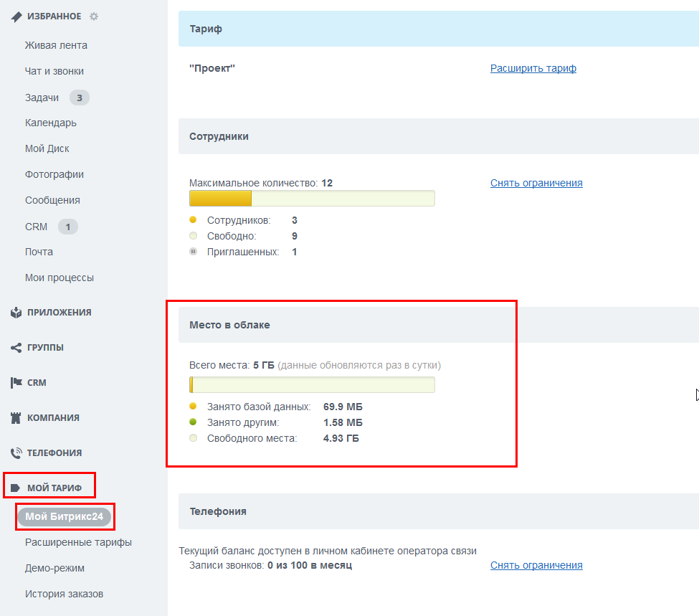
Task: Click the Телефония phone icon
Action: 16,452
